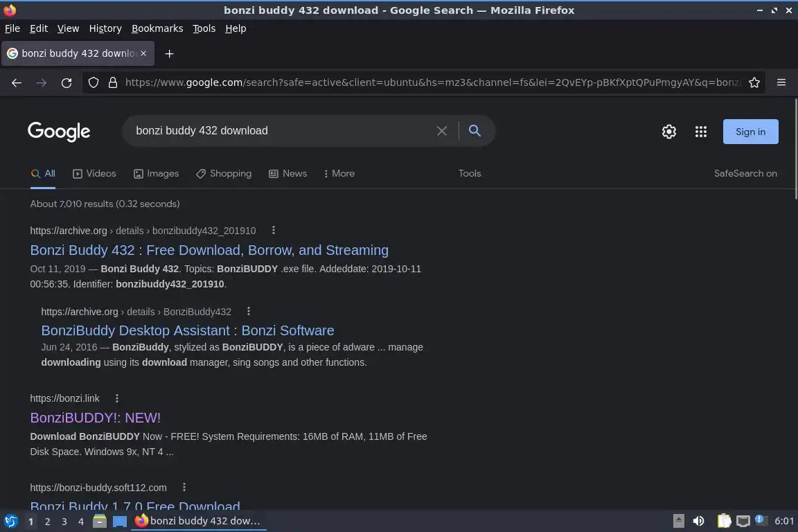Open a new tab with plus button

[x=170, y=53]
